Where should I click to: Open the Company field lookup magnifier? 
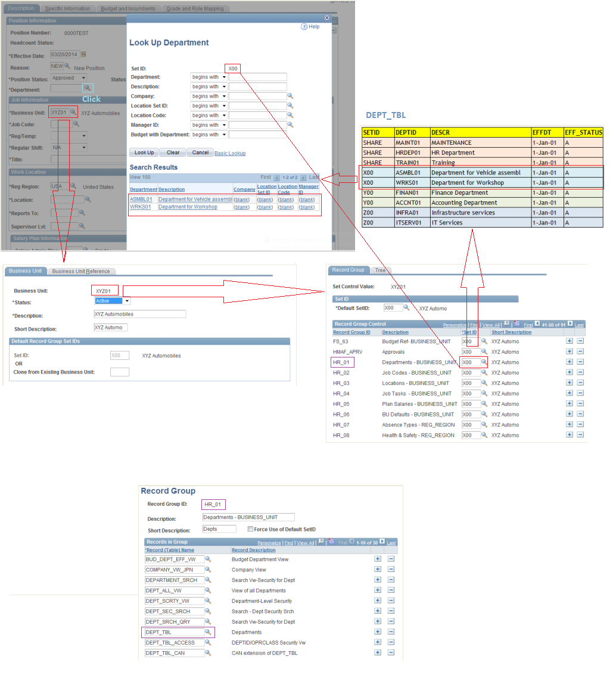click(290, 96)
